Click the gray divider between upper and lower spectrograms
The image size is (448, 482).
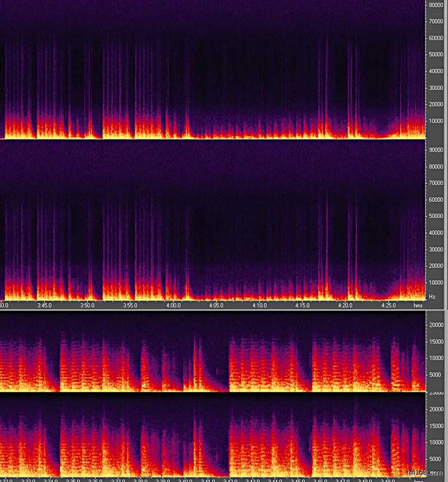click(224, 310)
